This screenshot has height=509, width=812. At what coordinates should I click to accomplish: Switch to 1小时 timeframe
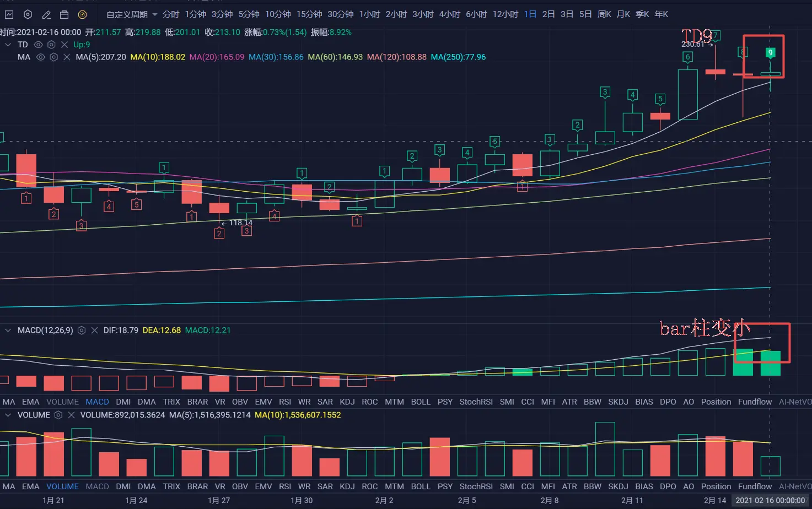tap(370, 14)
